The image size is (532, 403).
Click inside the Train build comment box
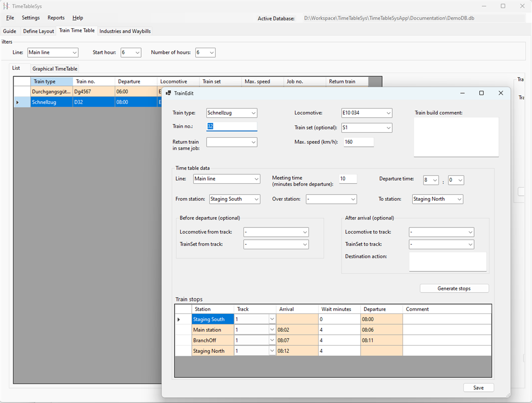455,137
